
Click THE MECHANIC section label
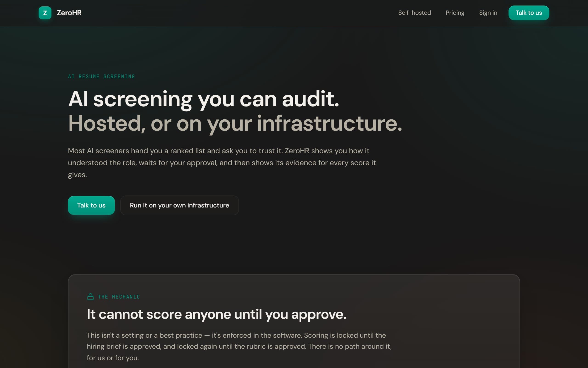tap(119, 297)
